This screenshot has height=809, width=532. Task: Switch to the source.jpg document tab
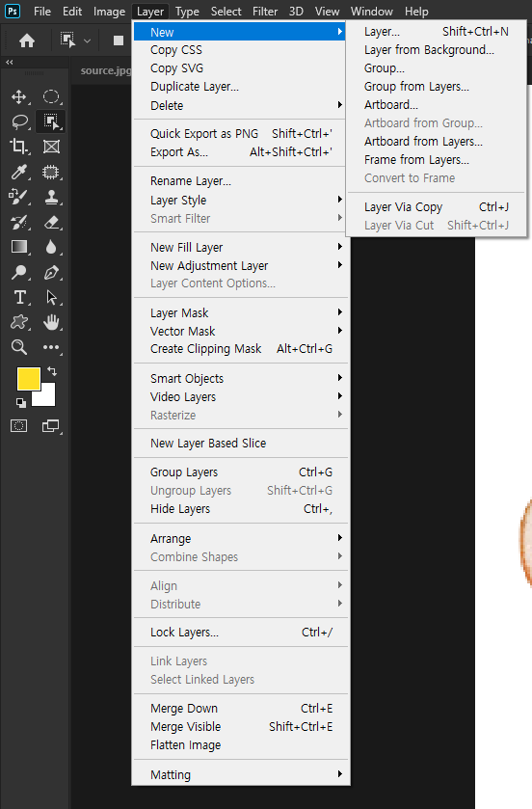[106, 70]
